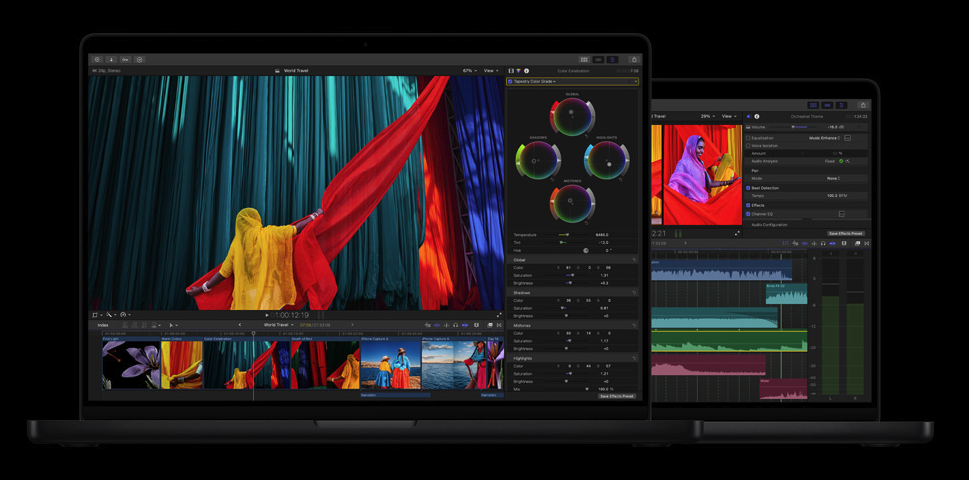Click the Shadows color wheel
The height and width of the screenshot is (480, 969).
538,161
